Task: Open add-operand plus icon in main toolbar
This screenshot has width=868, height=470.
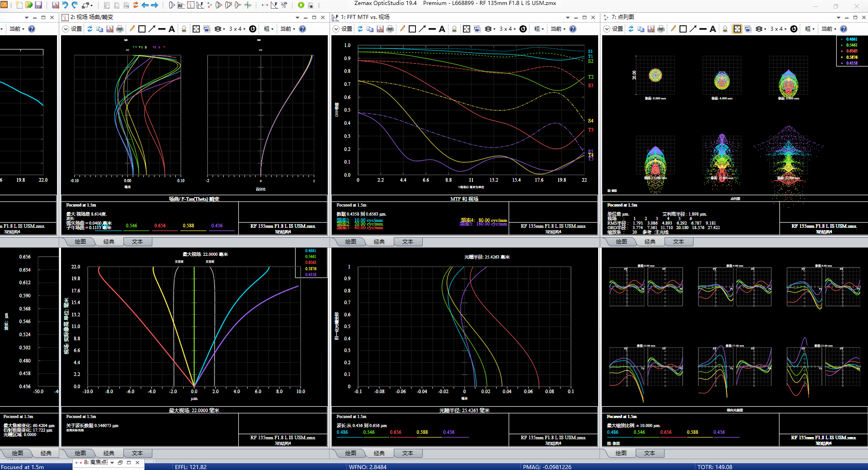Action: 248,5
